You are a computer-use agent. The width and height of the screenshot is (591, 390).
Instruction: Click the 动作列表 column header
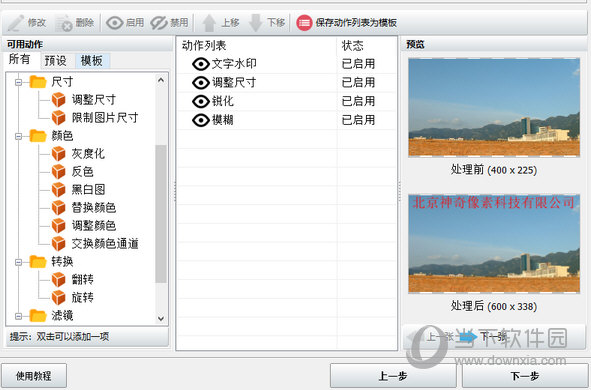pyautogui.click(x=256, y=46)
